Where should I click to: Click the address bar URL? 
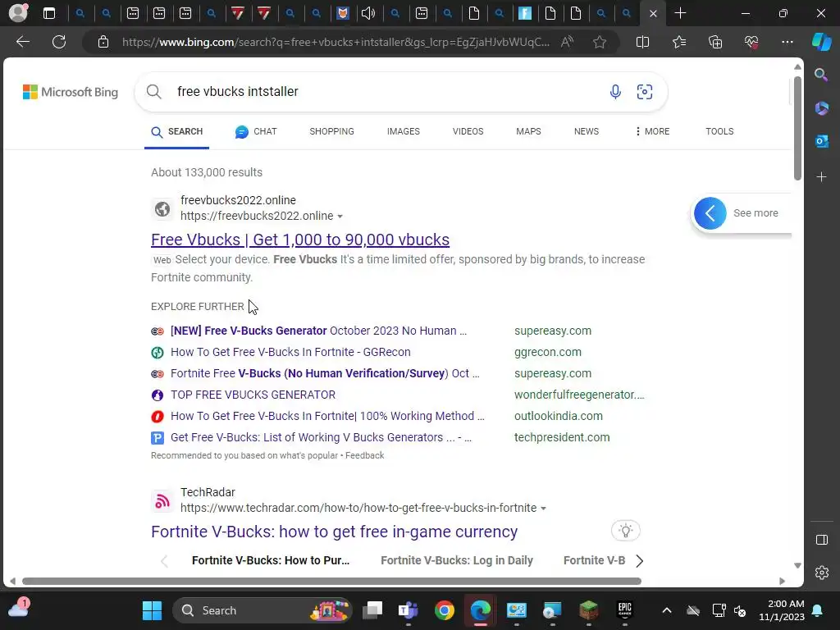[x=336, y=42]
